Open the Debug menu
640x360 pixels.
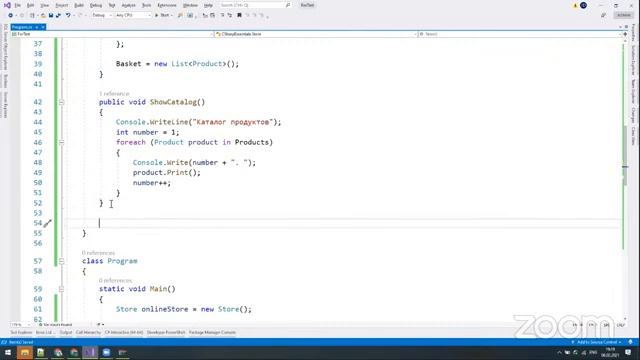click(x=96, y=5)
